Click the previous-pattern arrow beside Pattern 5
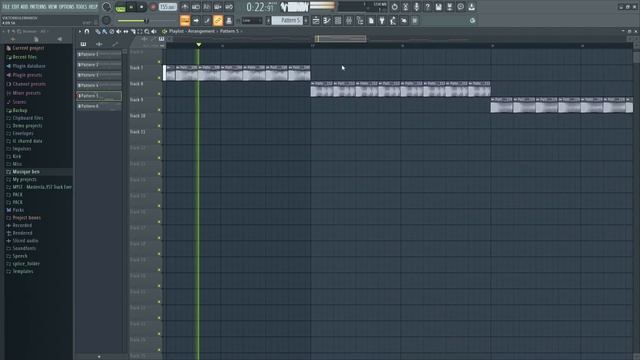 click(268, 20)
